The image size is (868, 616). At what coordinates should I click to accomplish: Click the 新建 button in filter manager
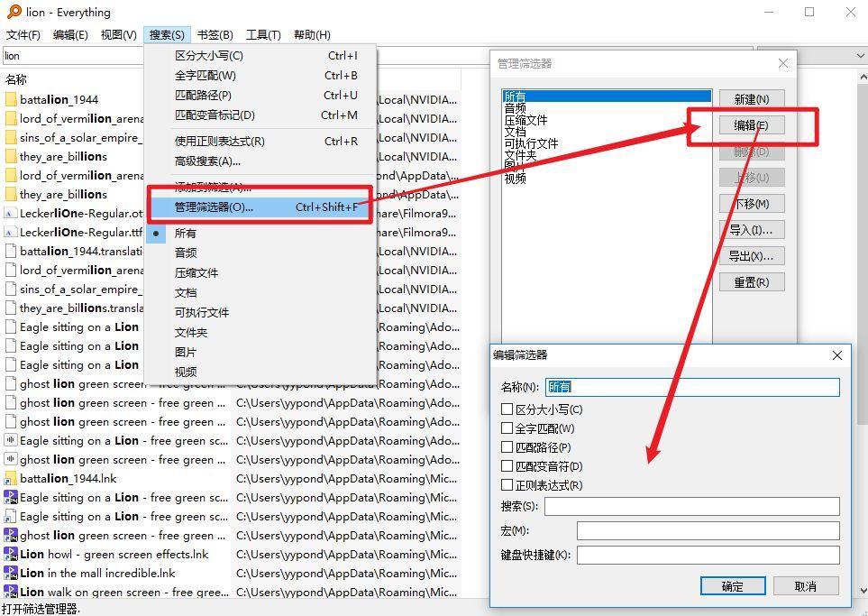pyautogui.click(x=751, y=98)
